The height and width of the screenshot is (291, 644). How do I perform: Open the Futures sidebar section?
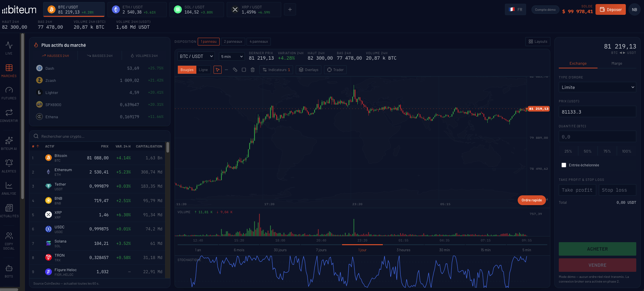(x=9, y=93)
